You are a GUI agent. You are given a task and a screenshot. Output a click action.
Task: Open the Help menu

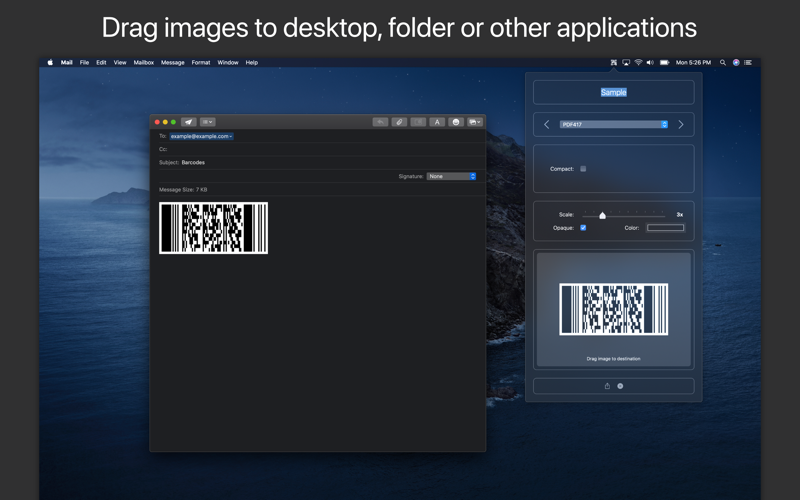point(252,62)
